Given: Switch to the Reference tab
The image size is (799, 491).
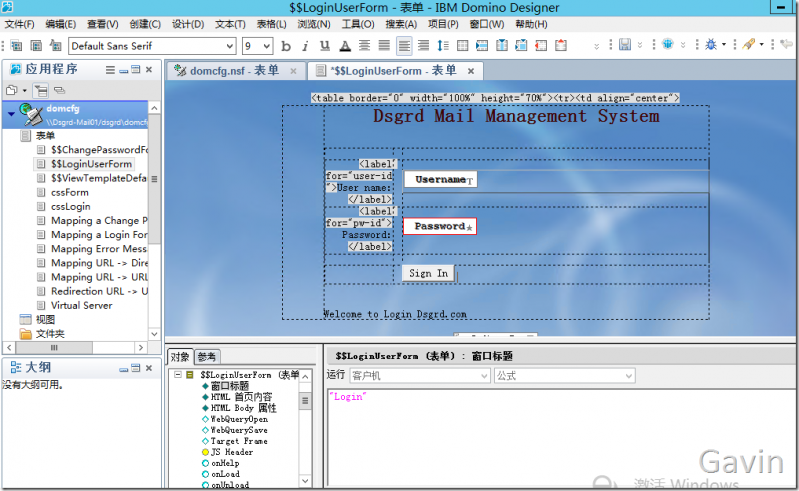Looking at the screenshot, I should coord(206,357).
